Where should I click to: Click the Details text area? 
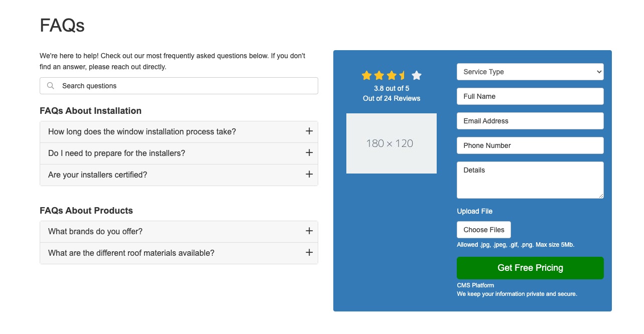coord(530,180)
